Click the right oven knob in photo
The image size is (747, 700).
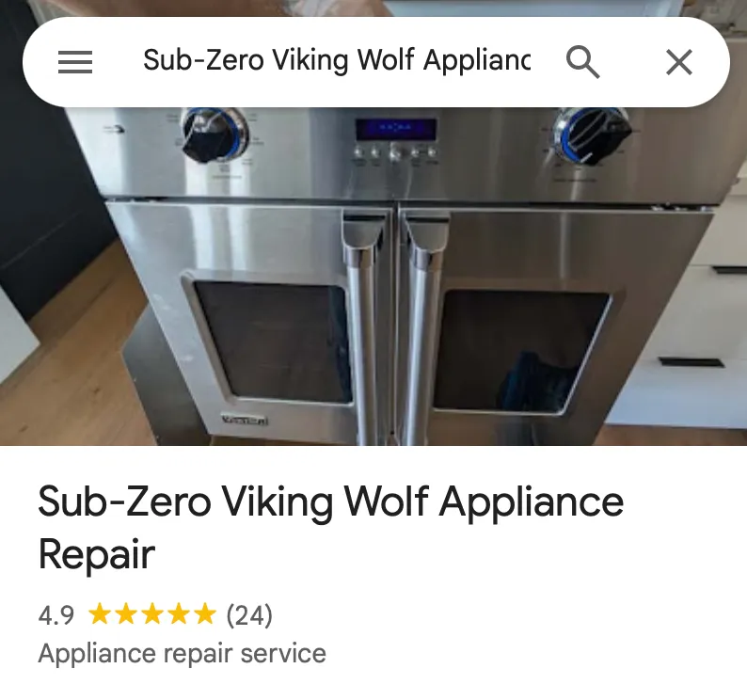click(x=593, y=136)
